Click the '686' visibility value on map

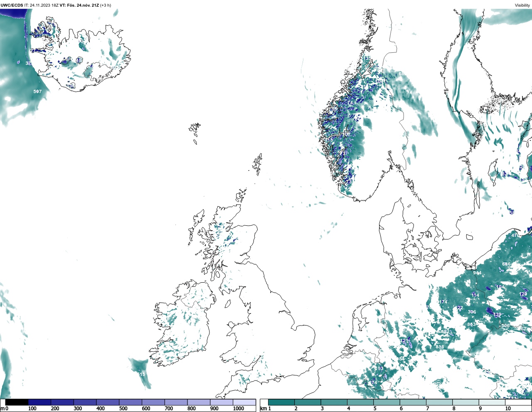506,264
